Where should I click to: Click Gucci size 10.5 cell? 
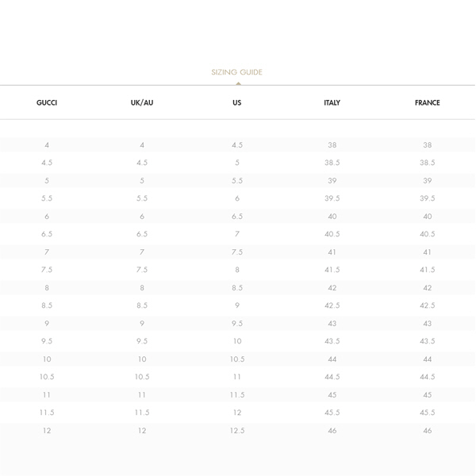[47, 377]
